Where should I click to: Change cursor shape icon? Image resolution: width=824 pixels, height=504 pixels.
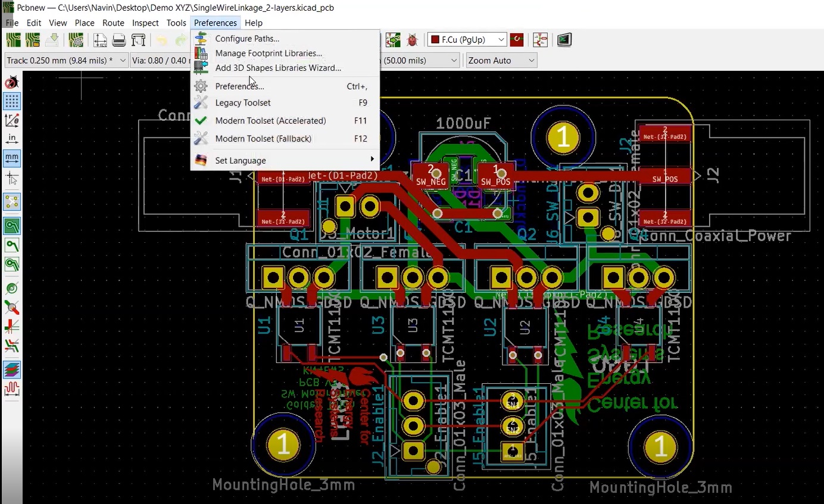[x=12, y=177]
